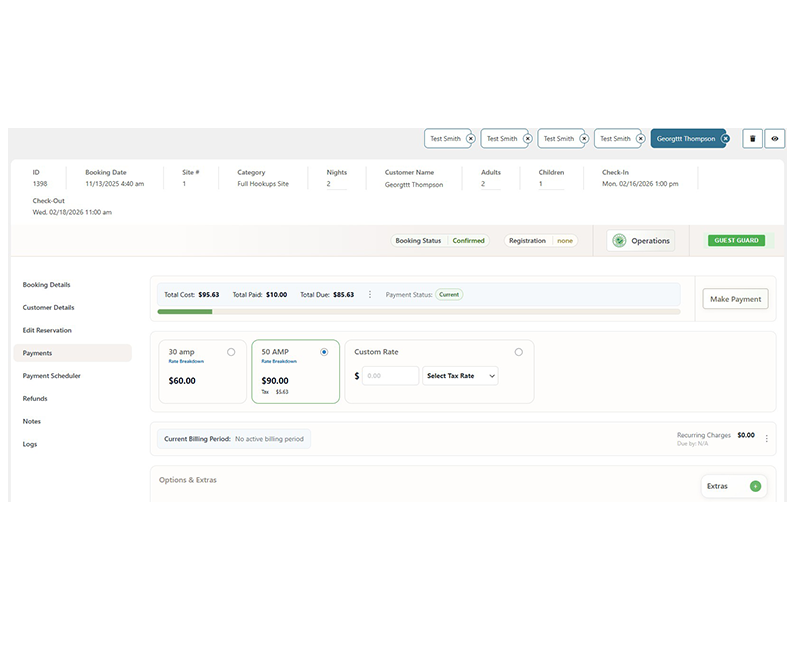The width and height of the screenshot is (795, 650).
Task: Go to Refunds in the sidebar
Action: (x=35, y=399)
